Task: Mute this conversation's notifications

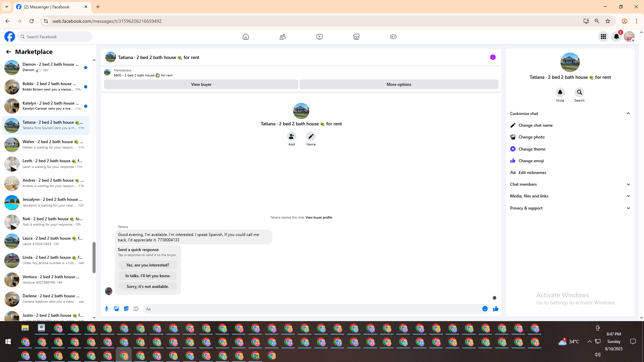Action: click(560, 92)
